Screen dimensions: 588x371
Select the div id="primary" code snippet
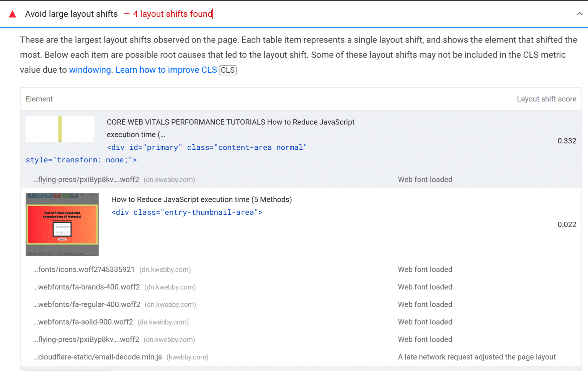tap(166, 154)
